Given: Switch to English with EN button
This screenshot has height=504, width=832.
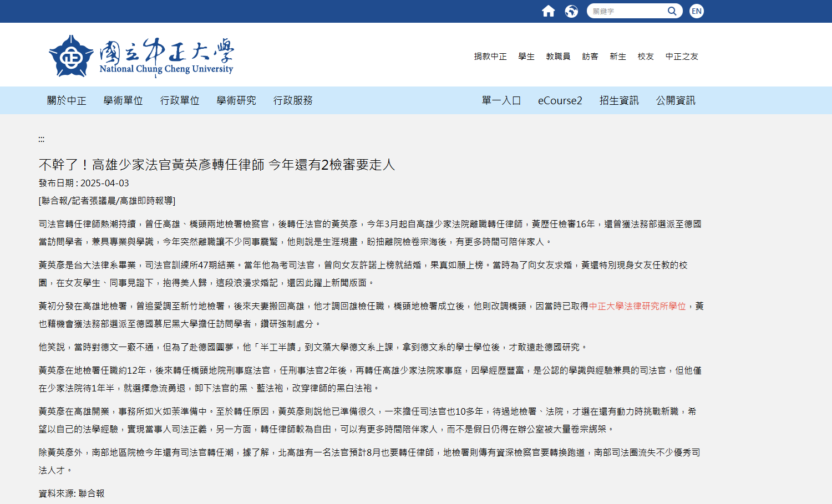Looking at the screenshot, I should coord(697,11).
